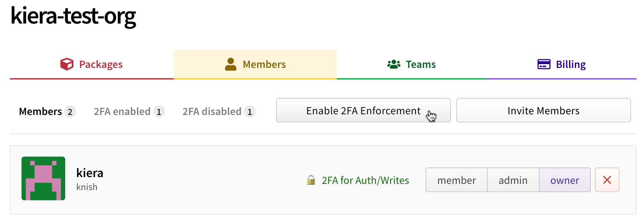Open the kiera member name link

point(90,173)
